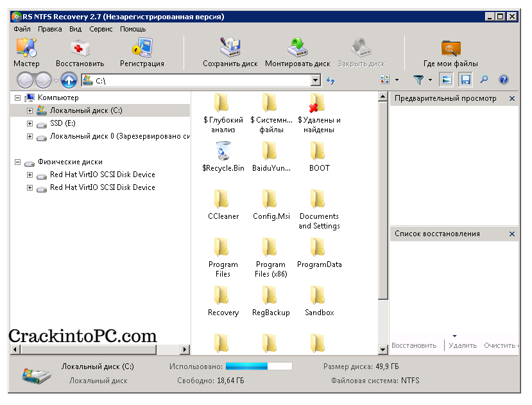
Task: Open help question mark icon
Action: click(504, 80)
